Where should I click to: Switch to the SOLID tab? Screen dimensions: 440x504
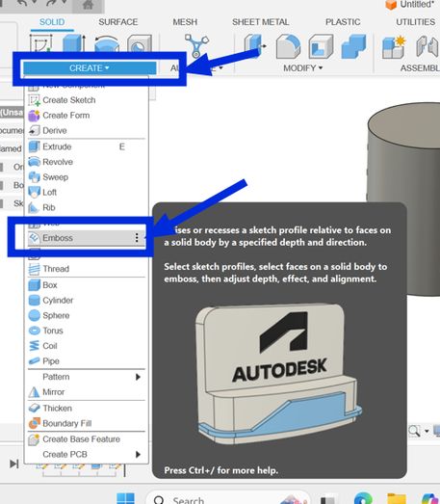[x=52, y=22]
